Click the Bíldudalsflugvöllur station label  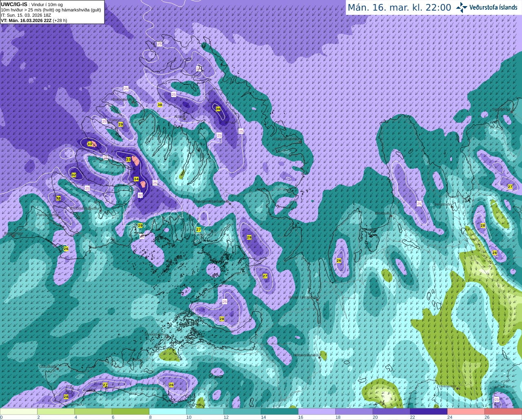tap(85, 208)
